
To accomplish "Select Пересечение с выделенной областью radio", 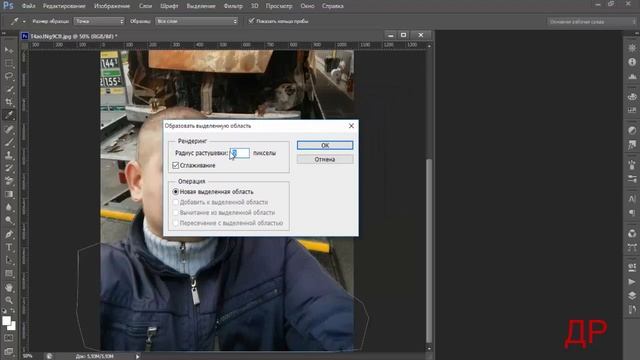I will point(176,223).
